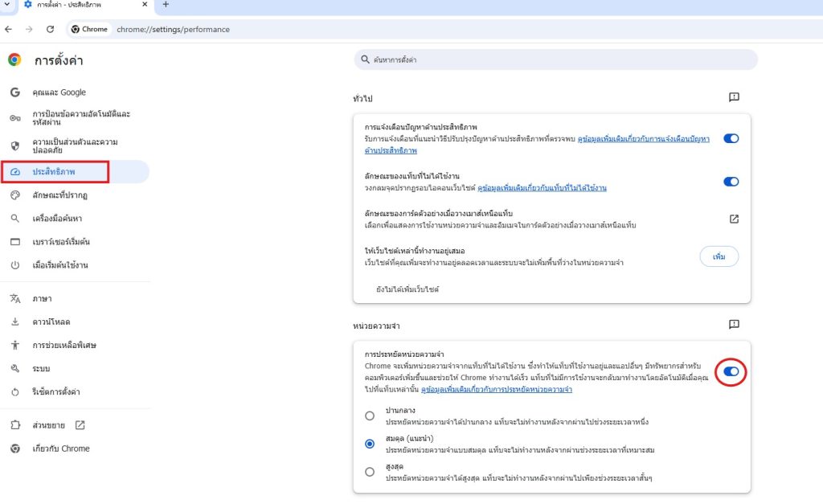Go to ลักษณะที่ปรากฏ settings section

59,195
